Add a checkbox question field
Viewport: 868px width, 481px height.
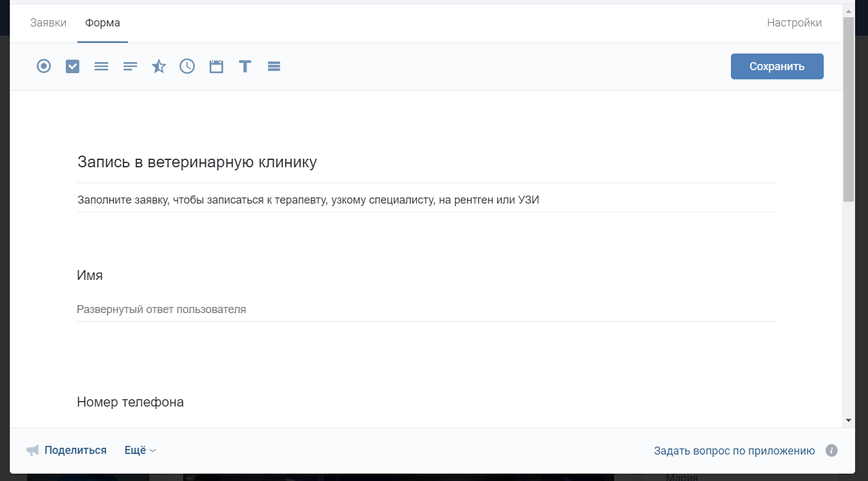(x=73, y=66)
